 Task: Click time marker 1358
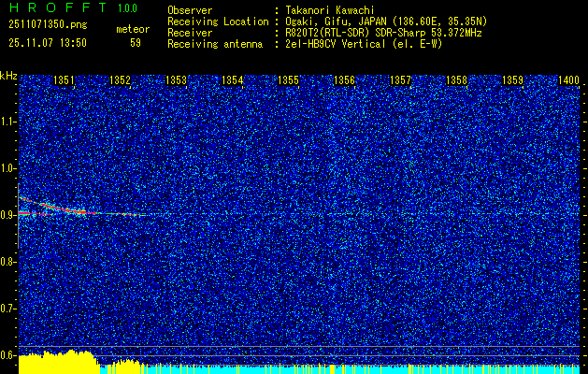pyautogui.click(x=457, y=80)
